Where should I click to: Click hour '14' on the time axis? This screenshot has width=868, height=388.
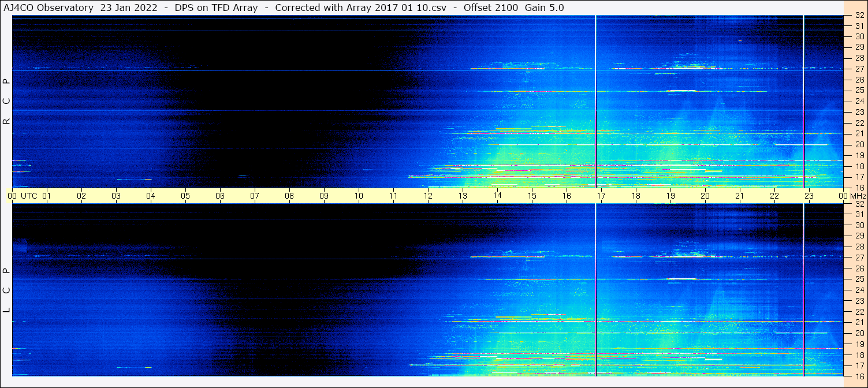[x=497, y=196]
